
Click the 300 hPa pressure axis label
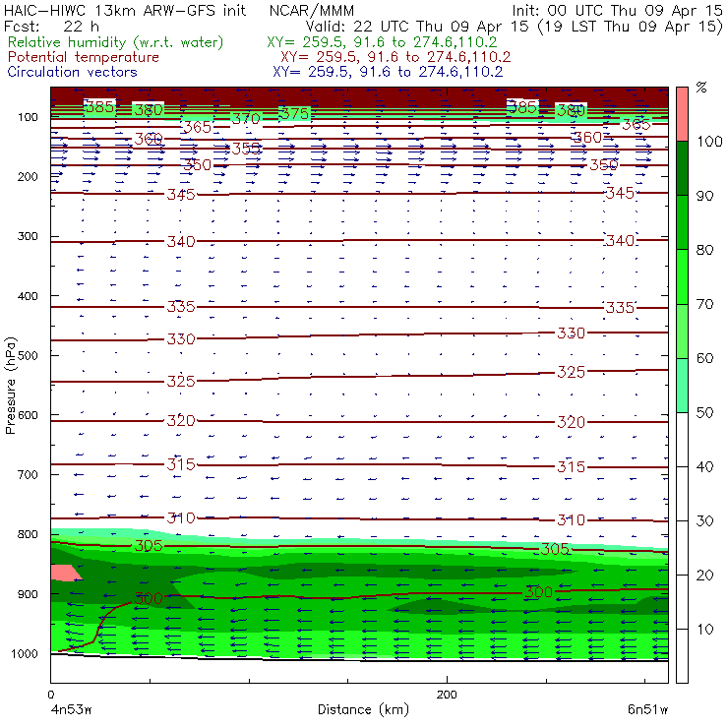[28, 236]
